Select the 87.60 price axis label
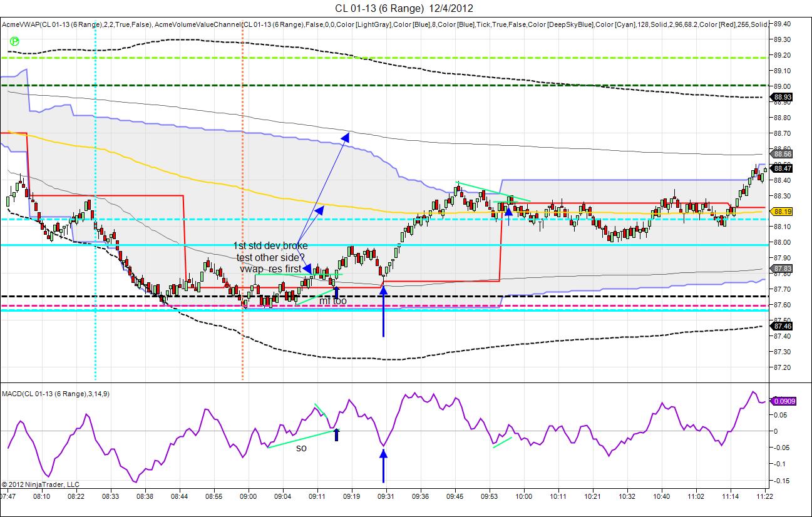 783,305
